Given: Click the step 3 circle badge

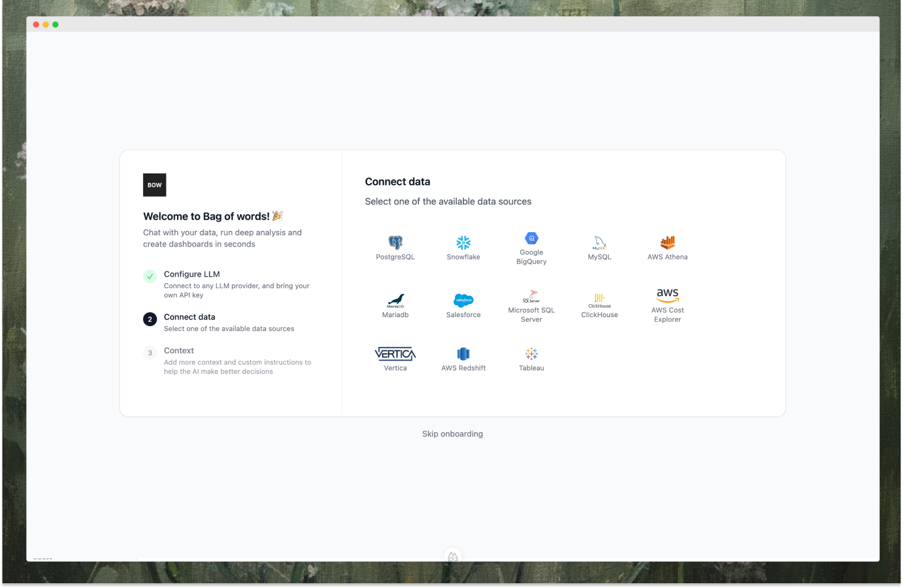Looking at the screenshot, I should [x=150, y=353].
